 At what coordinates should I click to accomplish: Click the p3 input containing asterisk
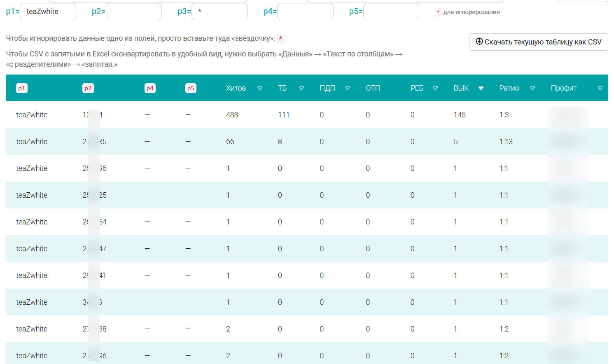tap(219, 12)
